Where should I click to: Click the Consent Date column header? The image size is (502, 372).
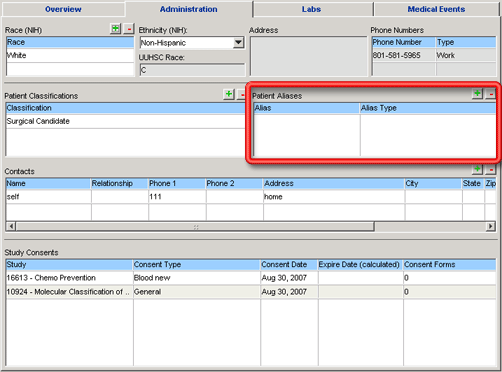tap(289, 265)
